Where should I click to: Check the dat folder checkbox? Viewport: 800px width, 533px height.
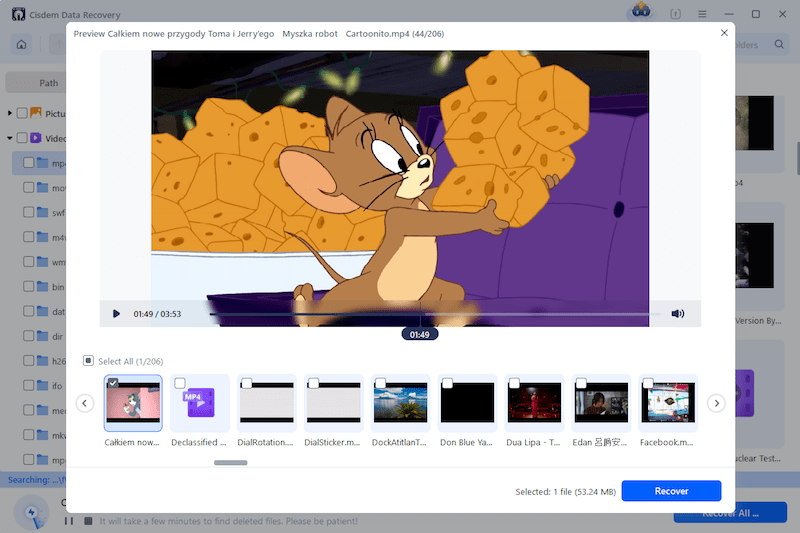(29, 311)
